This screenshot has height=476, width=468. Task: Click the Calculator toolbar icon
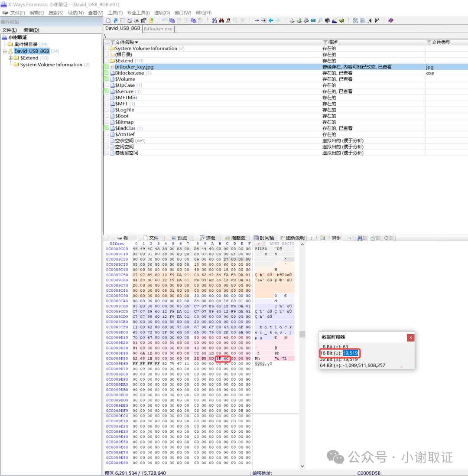point(313,20)
